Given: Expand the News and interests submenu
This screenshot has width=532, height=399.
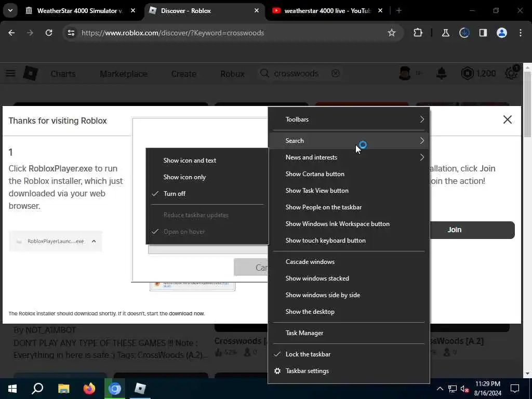Looking at the screenshot, I should [x=349, y=157].
